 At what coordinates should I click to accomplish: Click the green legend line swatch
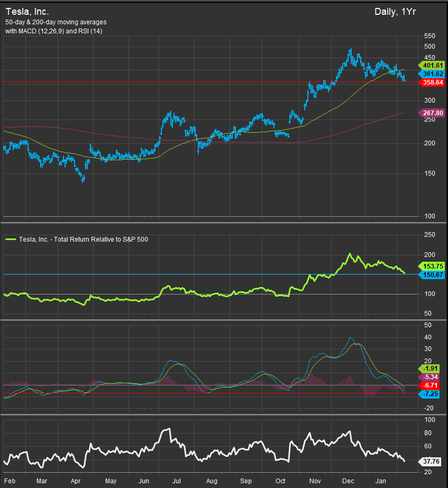pos(11,239)
